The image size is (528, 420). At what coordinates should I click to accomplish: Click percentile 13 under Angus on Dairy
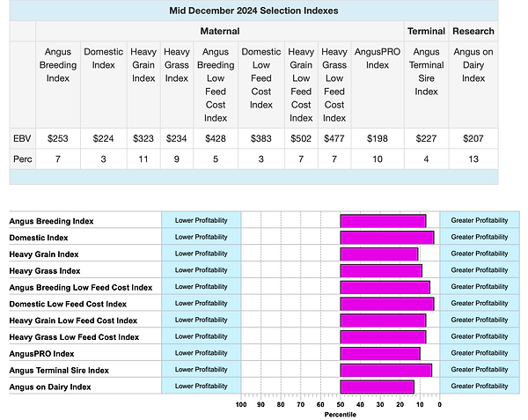pyautogui.click(x=473, y=159)
